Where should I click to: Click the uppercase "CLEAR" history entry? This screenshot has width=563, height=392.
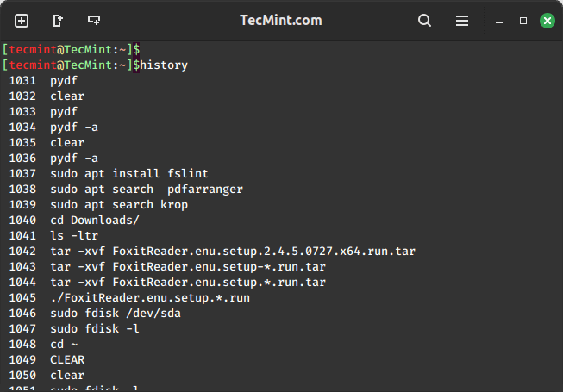tap(67, 359)
